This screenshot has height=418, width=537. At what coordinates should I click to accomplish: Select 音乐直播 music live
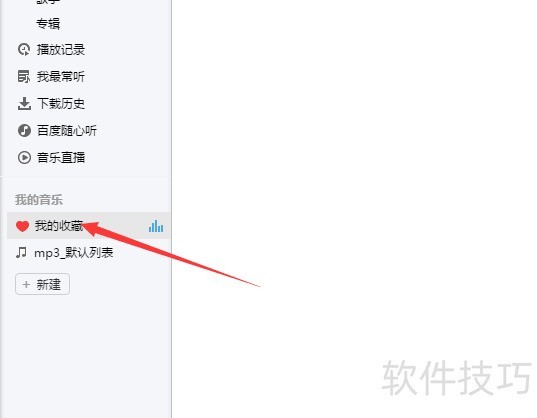[x=61, y=157]
